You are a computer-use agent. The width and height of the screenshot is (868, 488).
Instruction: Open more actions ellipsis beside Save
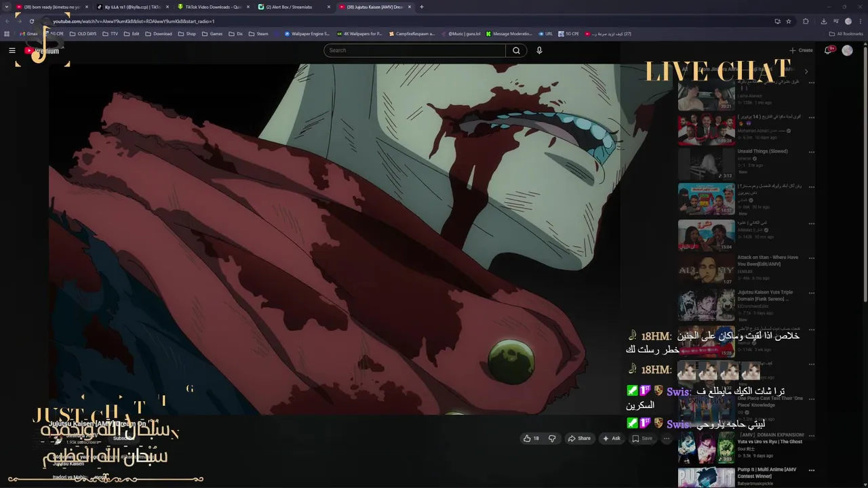point(666,439)
